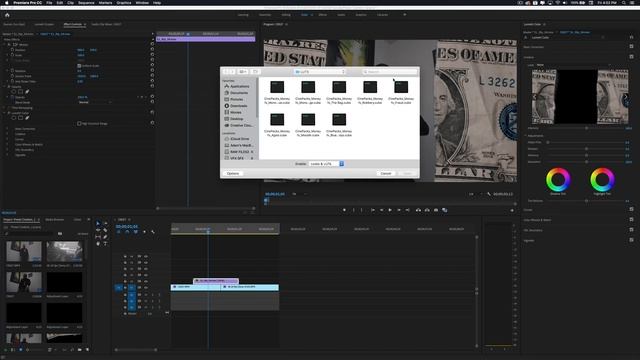The height and width of the screenshot is (360, 640).
Task: Click the Apple menu icon
Action: coord(7,3)
